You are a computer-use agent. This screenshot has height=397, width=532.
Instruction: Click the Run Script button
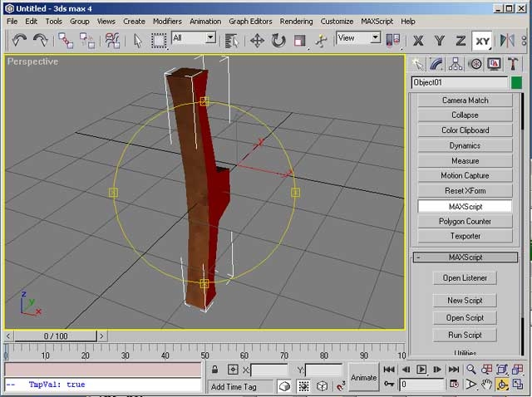465,335
